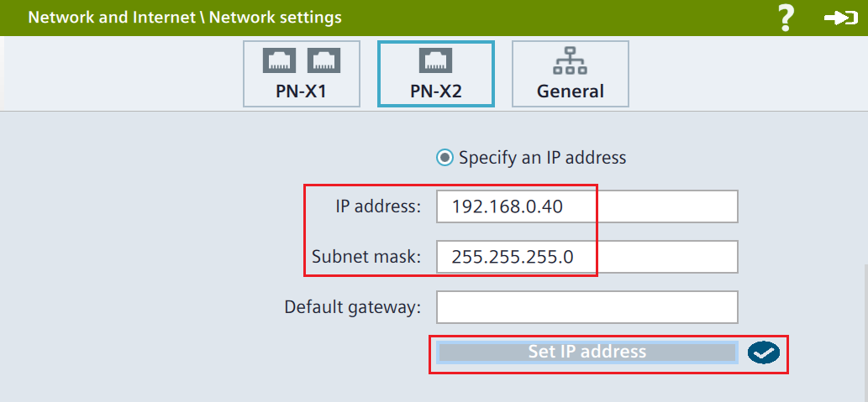Click the 'Network and Internet \ Network settings' breadcrumb title
Viewport: 868px width, 402px height.
[x=185, y=18]
